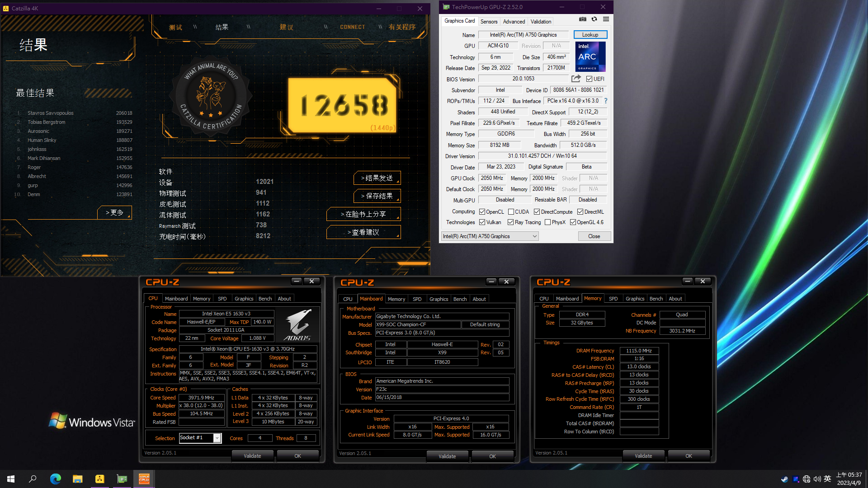Switch to the Advanced tab in GPU-Z
868x488 pixels.
tap(514, 21)
